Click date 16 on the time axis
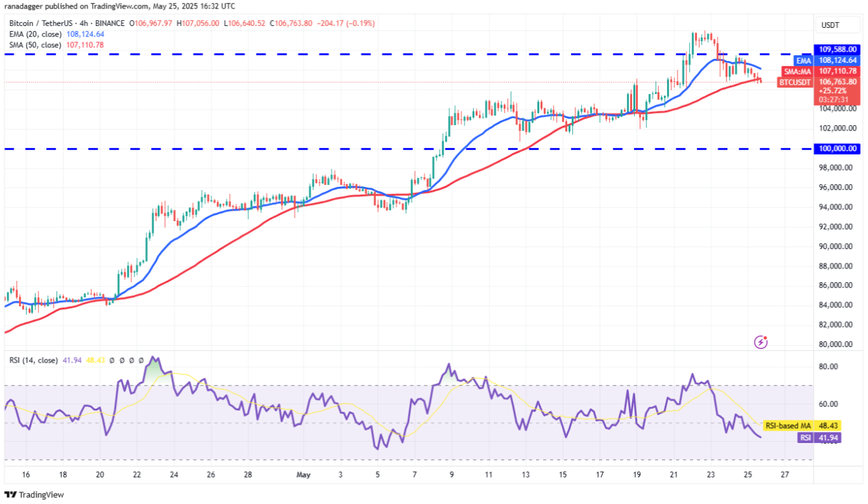 pos(25,475)
